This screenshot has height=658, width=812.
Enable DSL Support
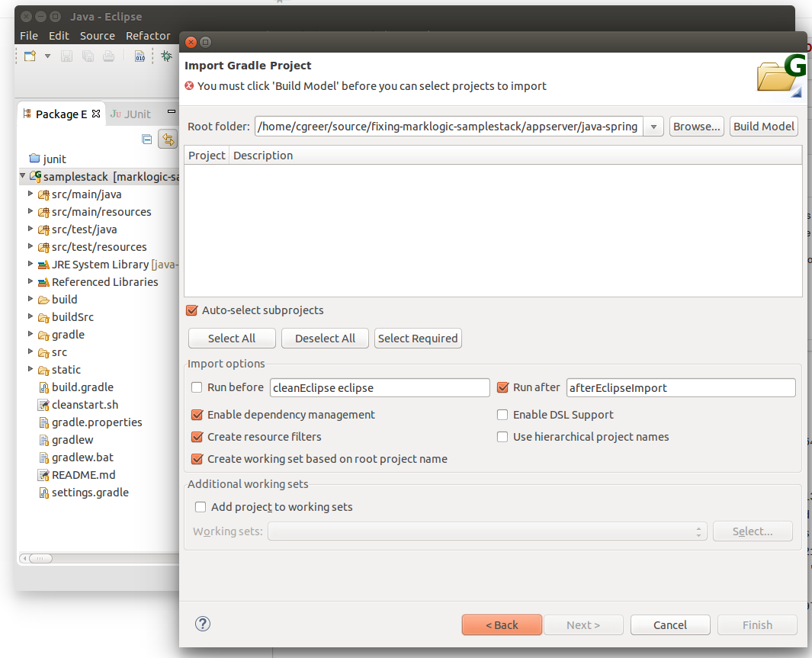coord(502,415)
